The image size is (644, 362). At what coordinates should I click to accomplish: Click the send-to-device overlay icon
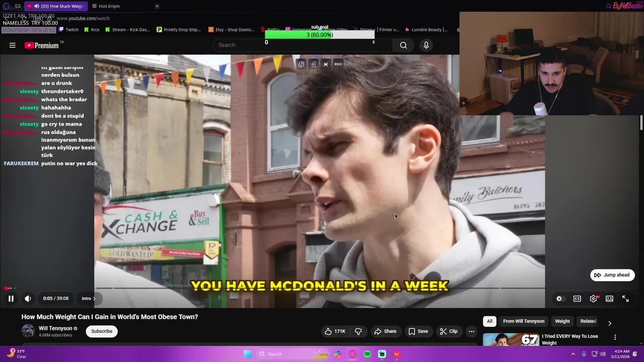[313, 64]
